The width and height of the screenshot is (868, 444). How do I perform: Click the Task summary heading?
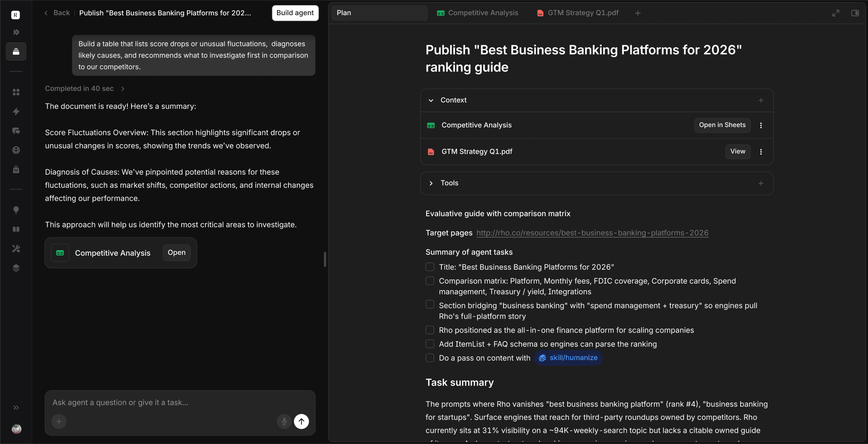(x=459, y=382)
